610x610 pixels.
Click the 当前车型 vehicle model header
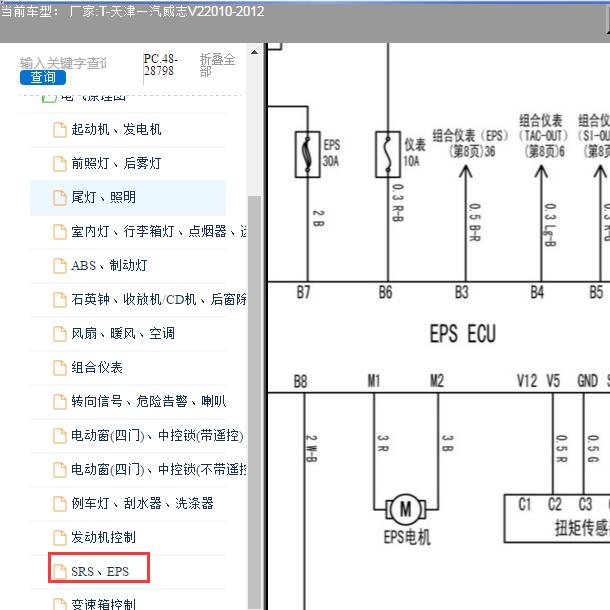coord(132,11)
